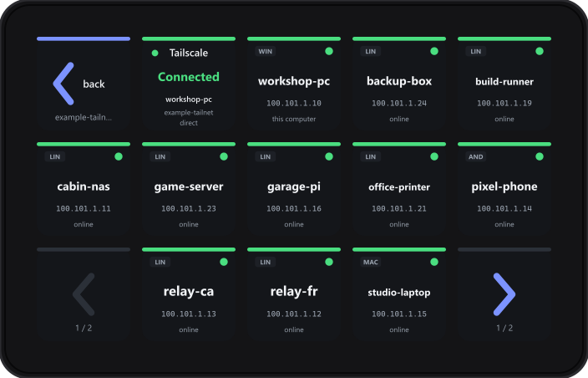The height and width of the screenshot is (378, 588).
Task: Click the online status dot on pixel-phone
Action: [x=540, y=156]
